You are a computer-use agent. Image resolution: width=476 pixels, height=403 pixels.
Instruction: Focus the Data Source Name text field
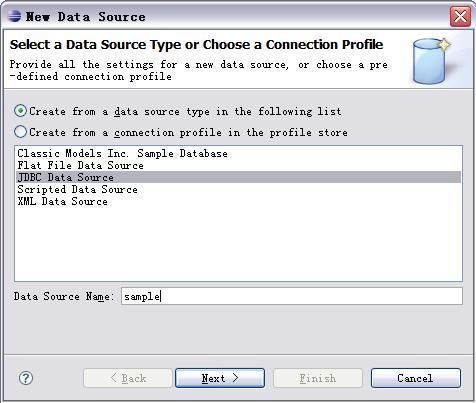[292, 296]
